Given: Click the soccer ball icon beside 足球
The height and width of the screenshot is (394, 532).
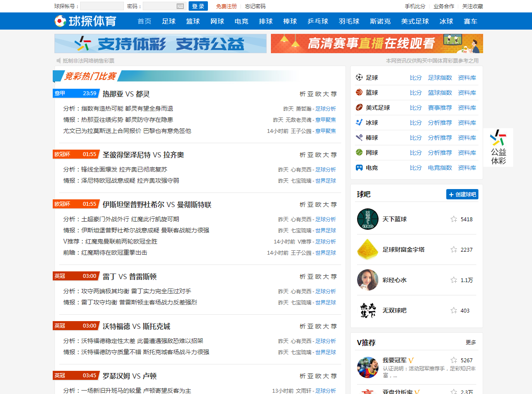Looking at the screenshot, I should click(x=359, y=78).
